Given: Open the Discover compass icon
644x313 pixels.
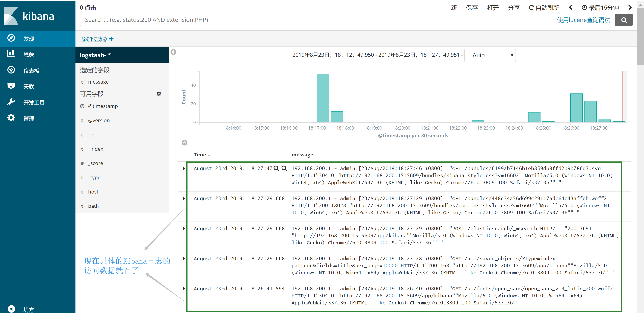Looking at the screenshot, I should pyautogui.click(x=11, y=38).
